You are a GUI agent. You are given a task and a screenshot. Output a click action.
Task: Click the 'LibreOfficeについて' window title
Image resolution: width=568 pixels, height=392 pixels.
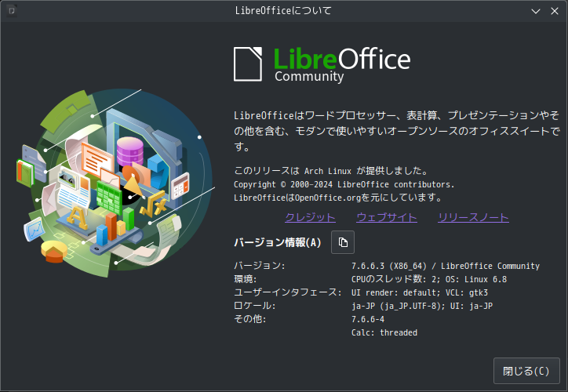pos(283,11)
